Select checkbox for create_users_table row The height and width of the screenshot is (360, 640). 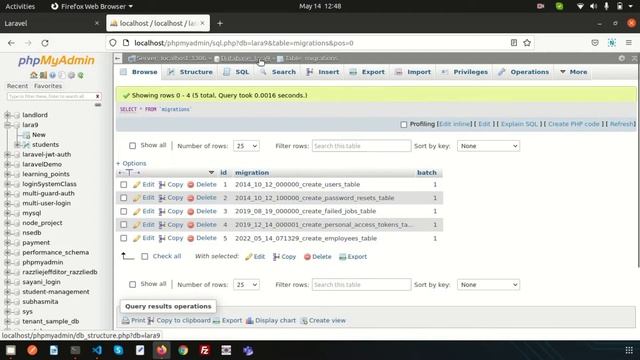point(124,184)
